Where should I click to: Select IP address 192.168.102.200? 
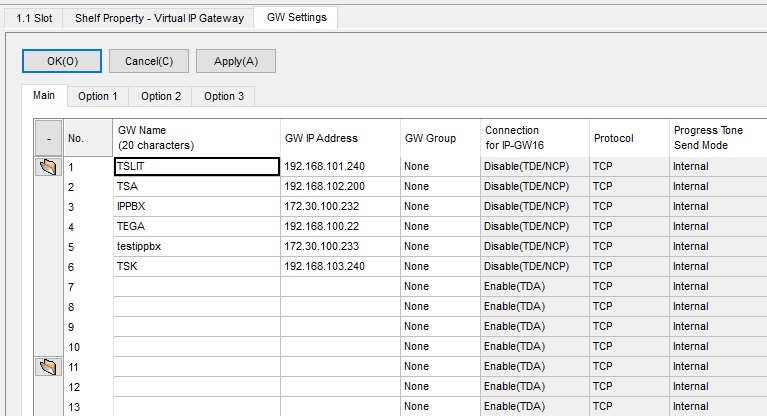tap(340, 186)
